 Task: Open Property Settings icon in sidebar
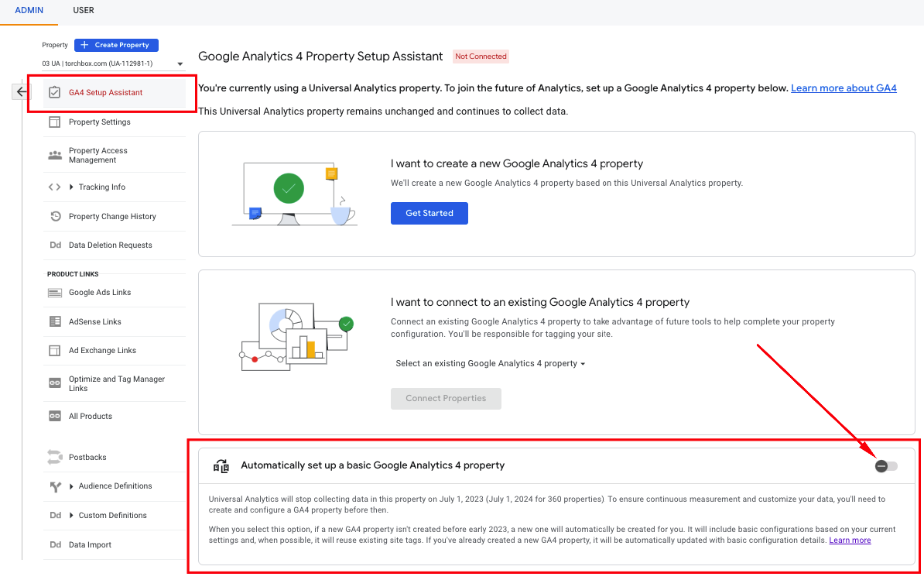click(x=54, y=122)
